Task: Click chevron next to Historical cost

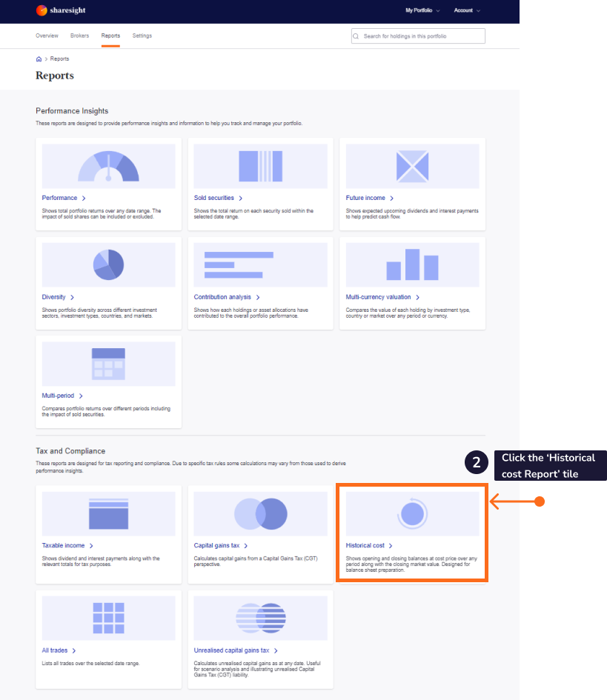Action: click(391, 546)
